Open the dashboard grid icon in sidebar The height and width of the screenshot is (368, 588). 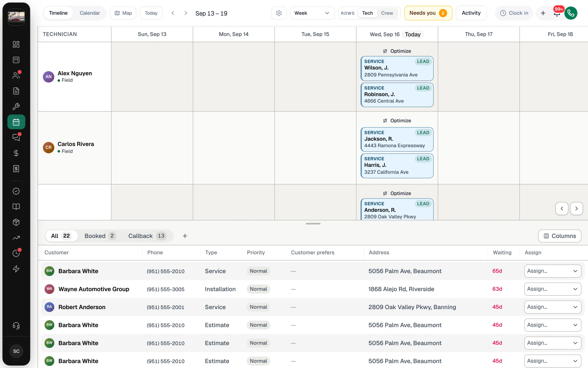click(16, 44)
